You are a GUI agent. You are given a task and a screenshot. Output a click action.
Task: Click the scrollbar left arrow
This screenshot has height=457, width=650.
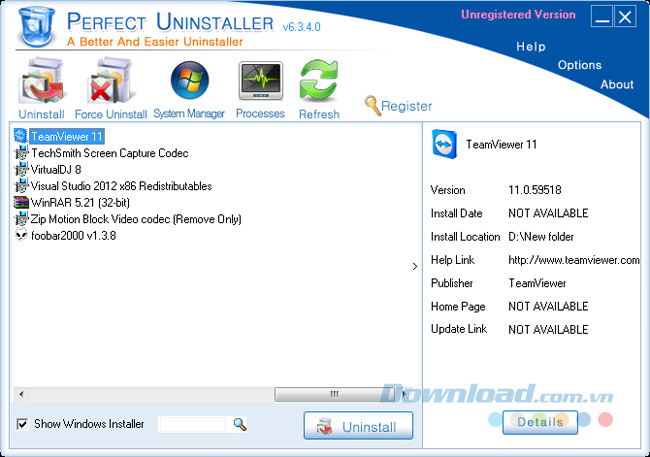click(21, 394)
